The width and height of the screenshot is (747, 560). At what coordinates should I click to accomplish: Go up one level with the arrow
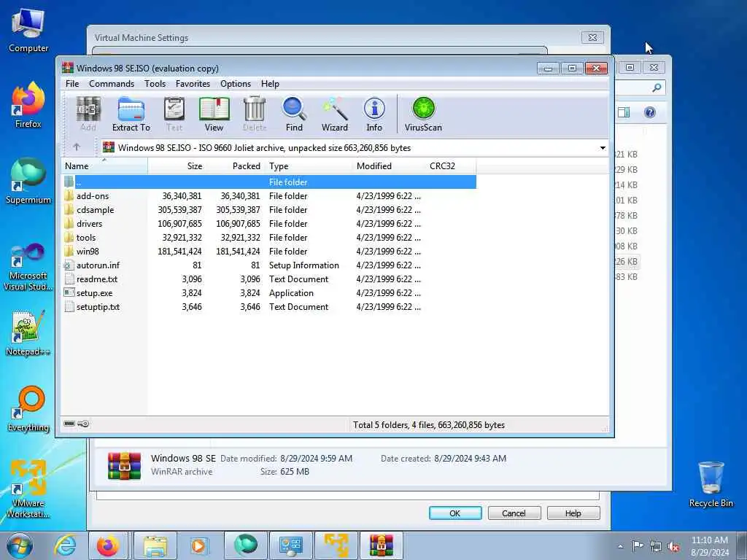click(x=77, y=147)
